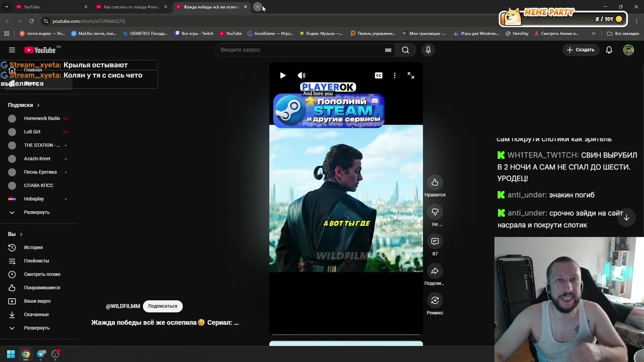The width and height of the screenshot is (644, 362).
Task: Open Azazin Kreet channel
Action: tap(38, 159)
